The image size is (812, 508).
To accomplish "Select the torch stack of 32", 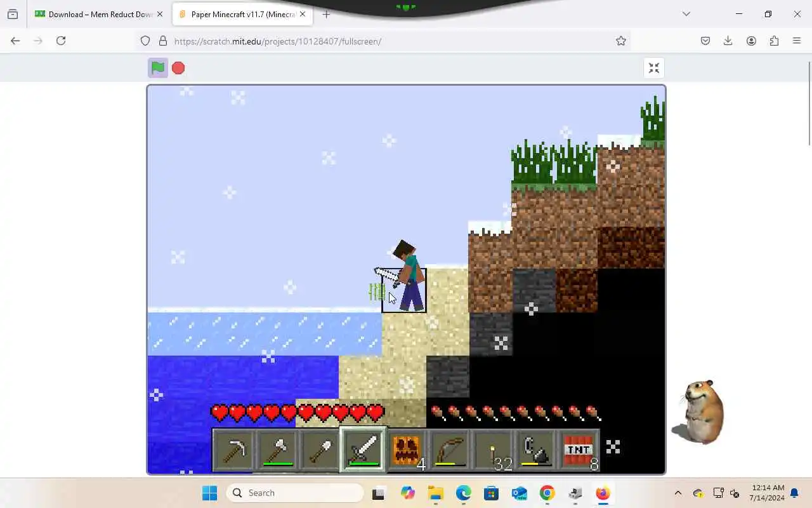I will tap(493, 450).
